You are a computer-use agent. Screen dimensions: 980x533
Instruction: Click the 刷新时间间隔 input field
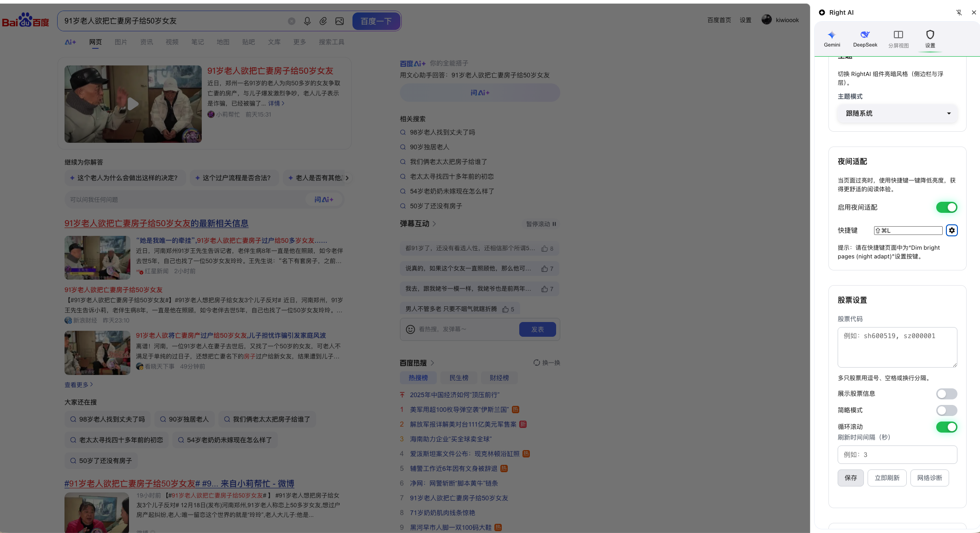[x=897, y=455]
